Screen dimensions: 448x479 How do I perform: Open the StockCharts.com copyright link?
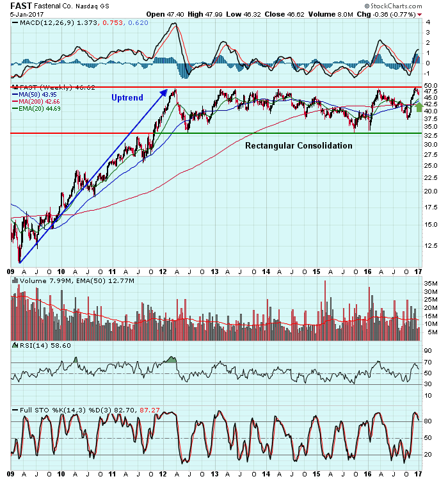pyautogui.click(x=394, y=6)
